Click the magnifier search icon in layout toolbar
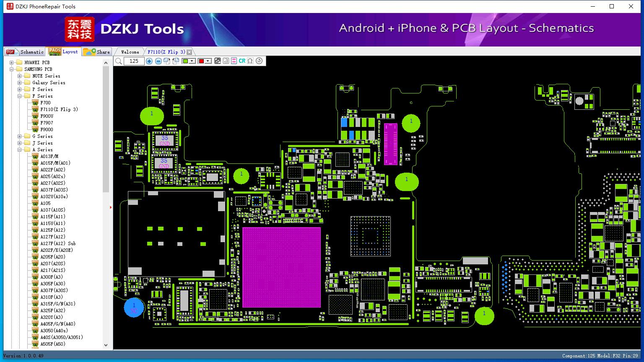Viewport: 644px width, 362px height. pos(119,61)
